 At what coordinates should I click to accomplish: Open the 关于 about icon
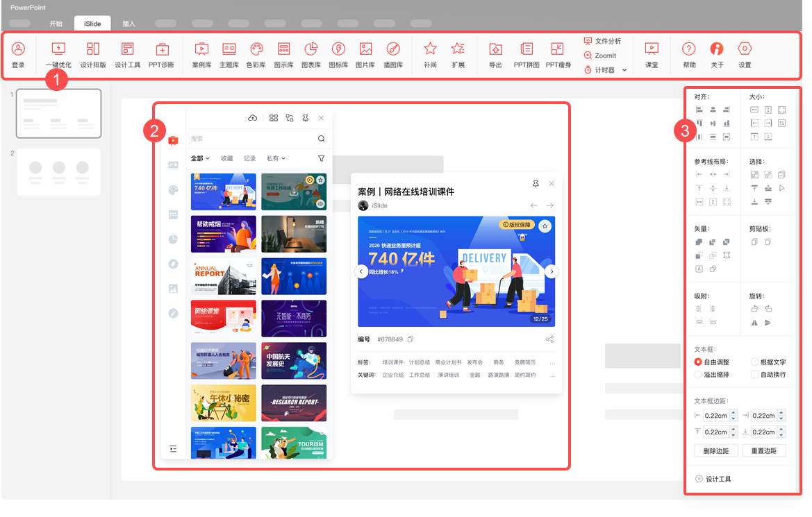tap(718, 55)
